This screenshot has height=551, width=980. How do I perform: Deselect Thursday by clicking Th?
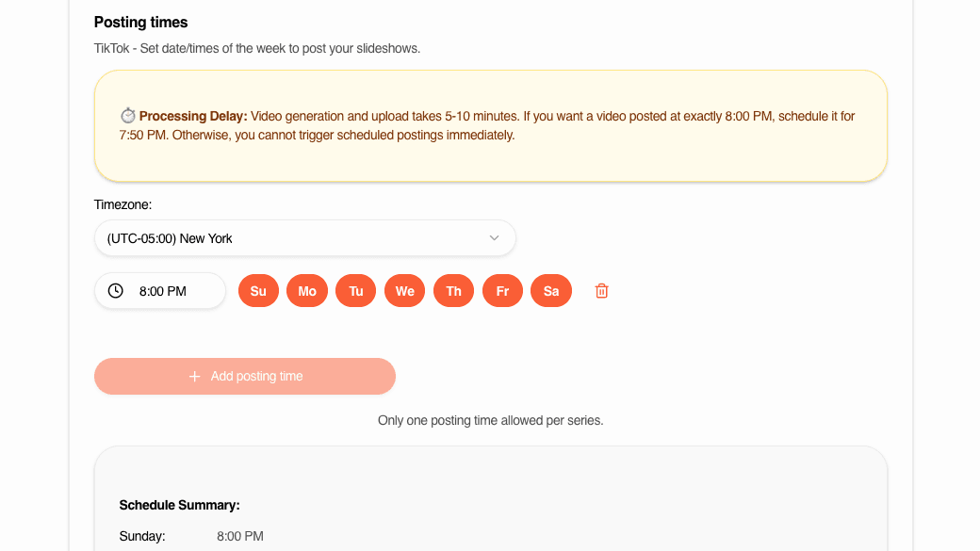pos(453,290)
